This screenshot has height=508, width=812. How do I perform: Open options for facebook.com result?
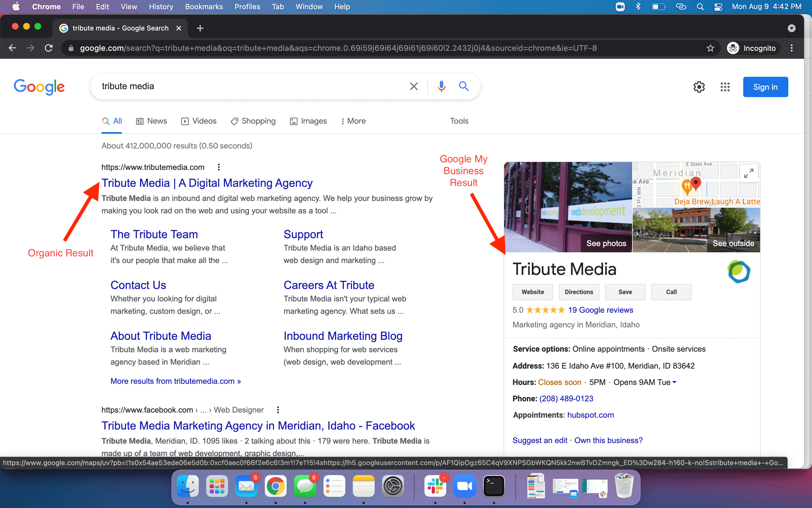pyautogui.click(x=278, y=410)
